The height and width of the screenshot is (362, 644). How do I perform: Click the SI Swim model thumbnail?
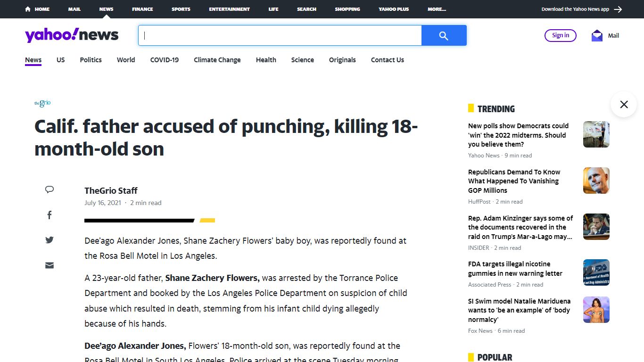[596, 310]
